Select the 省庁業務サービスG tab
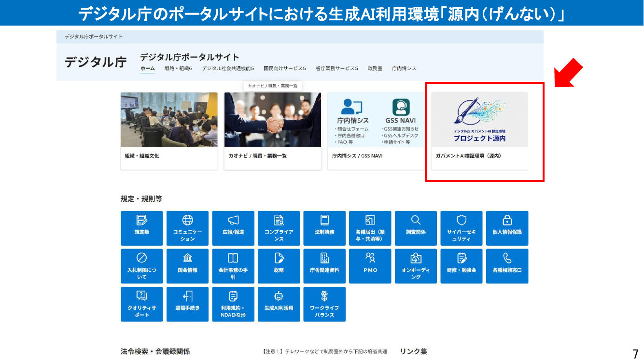644x362 pixels. 337,69
